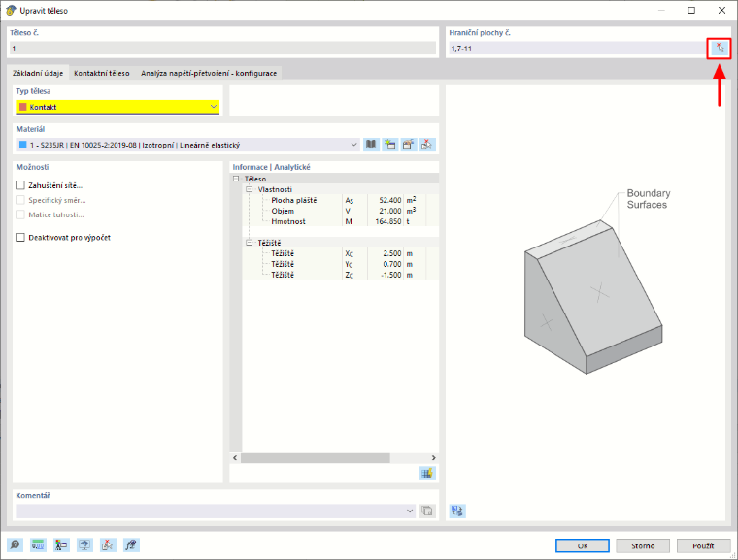The width and height of the screenshot is (738, 560).
Task: Switch to Základní údaje tab
Action: tap(38, 73)
